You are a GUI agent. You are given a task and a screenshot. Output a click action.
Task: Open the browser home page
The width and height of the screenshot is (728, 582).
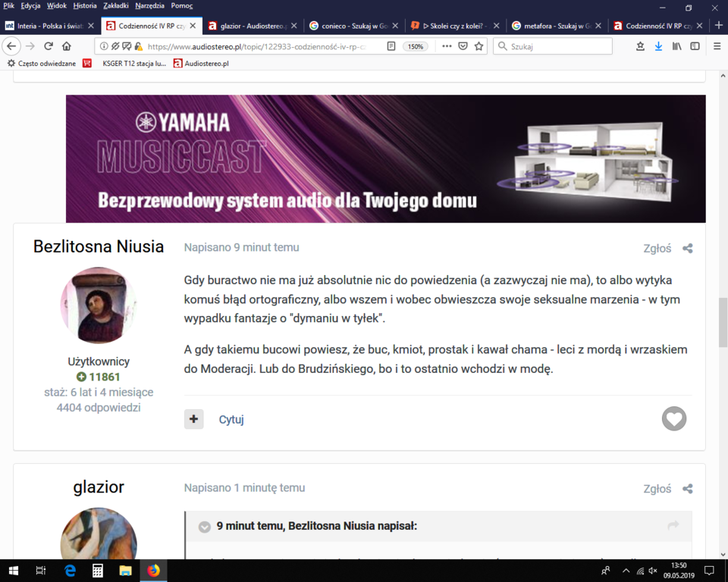point(67,46)
